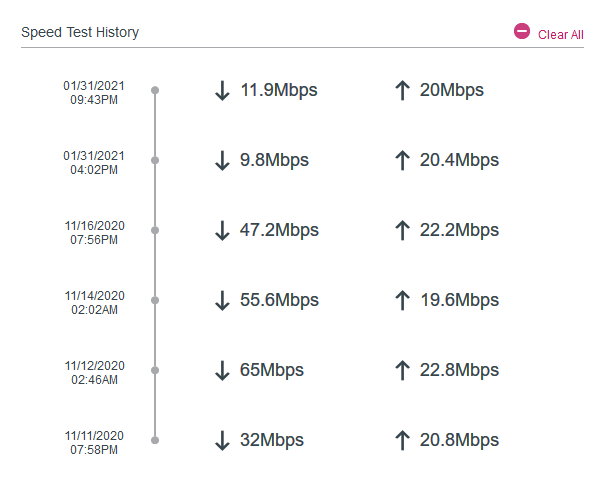Click the upload arrow beside 20Mbps
Image resolution: width=604 pixels, height=484 pixels.
[402, 91]
